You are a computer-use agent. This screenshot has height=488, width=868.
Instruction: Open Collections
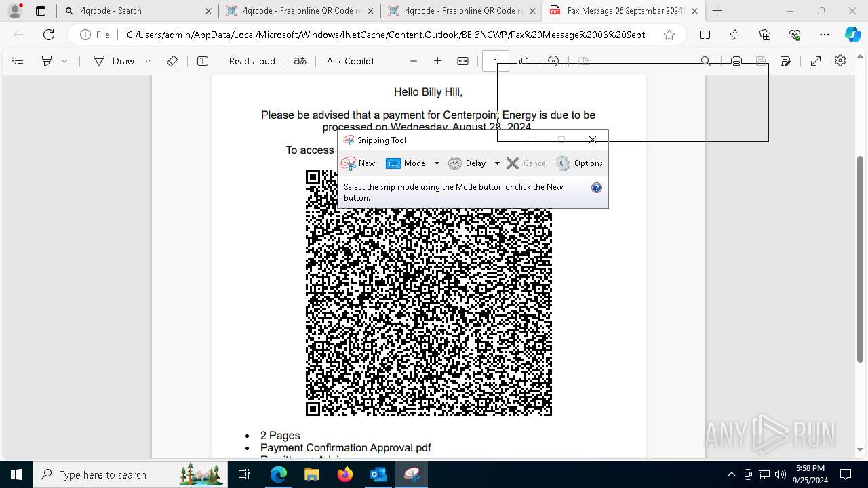pyautogui.click(x=765, y=35)
